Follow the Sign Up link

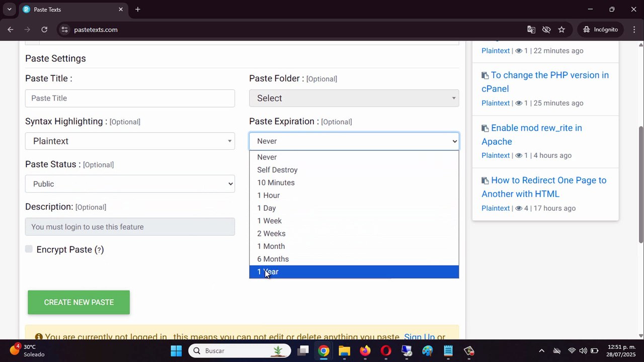click(419, 337)
